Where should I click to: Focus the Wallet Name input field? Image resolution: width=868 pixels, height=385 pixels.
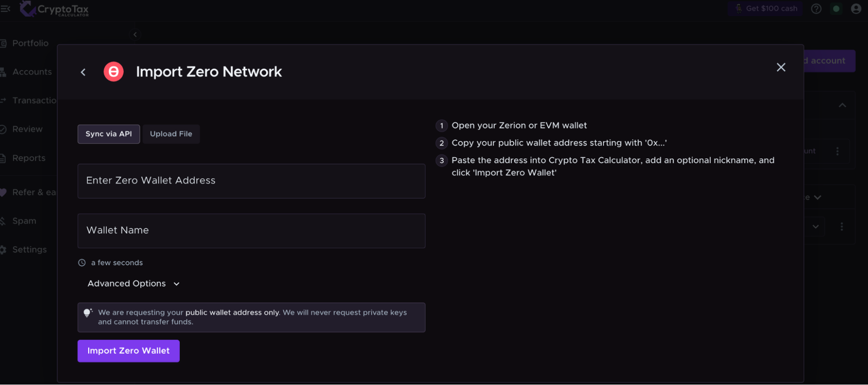point(251,230)
